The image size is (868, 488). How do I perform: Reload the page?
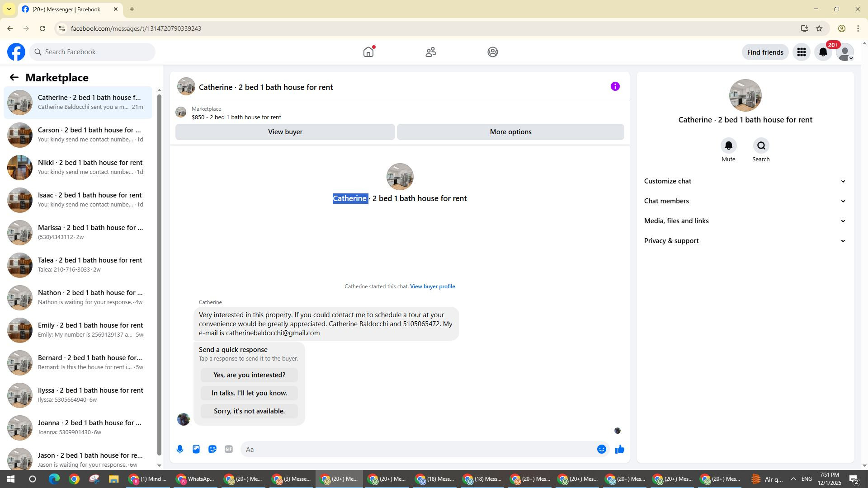point(42,28)
